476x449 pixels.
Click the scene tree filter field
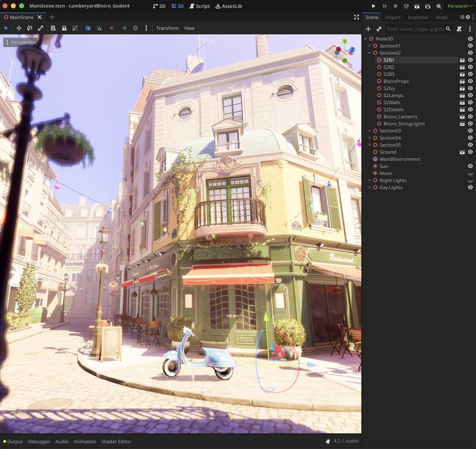[418, 29]
